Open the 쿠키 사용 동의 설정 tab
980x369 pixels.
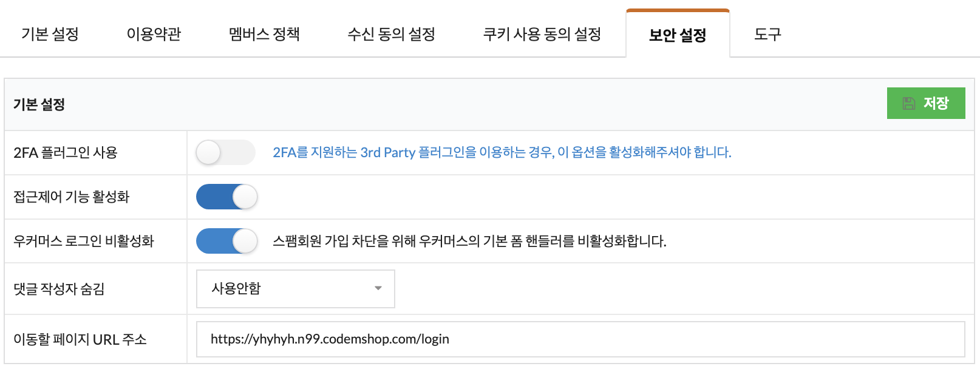click(x=542, y=34)
